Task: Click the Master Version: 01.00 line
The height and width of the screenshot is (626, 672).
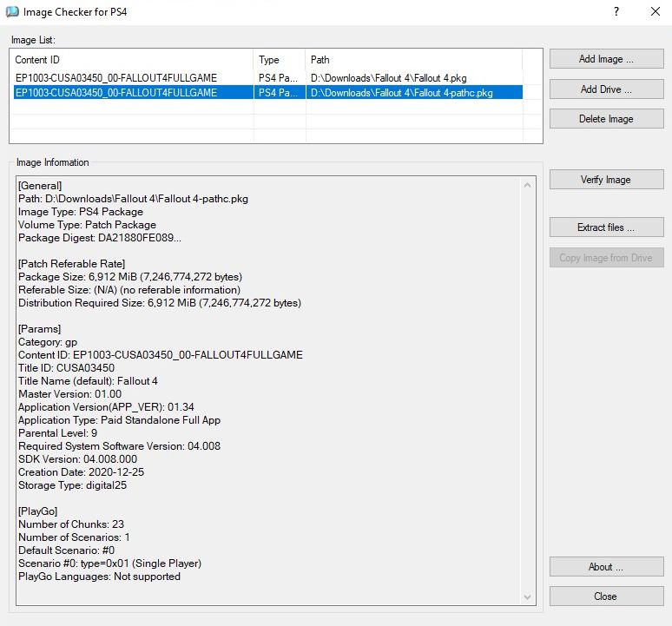Action: pyautogui.click(x=69, y=394)
